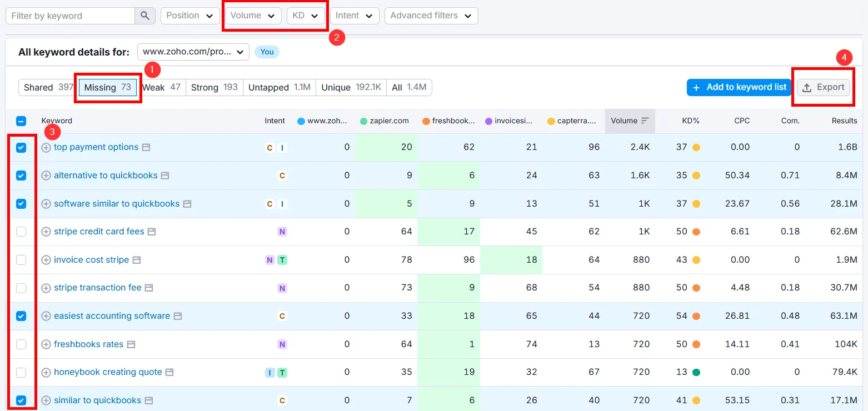Select the Unique 192.1K tab
Viewport: 868px width, 411px height.
[351, 87]
